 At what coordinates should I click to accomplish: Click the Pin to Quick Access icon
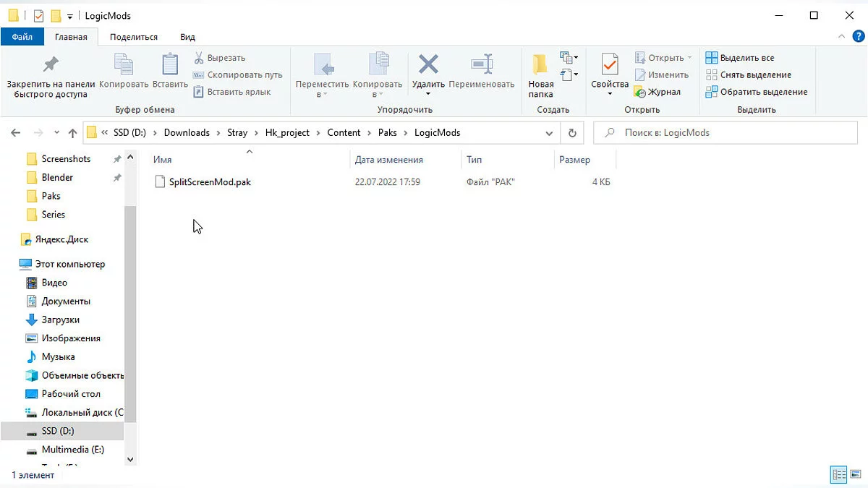coord(51,65)
